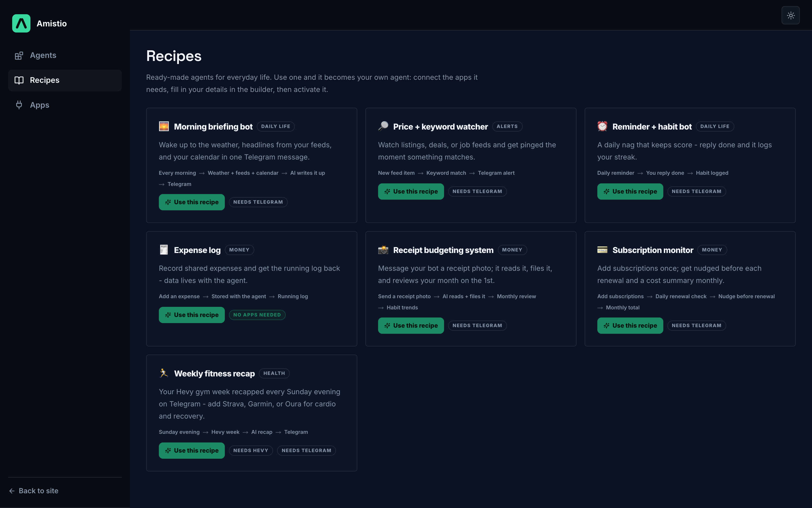Click the 'Monthly review' step text
This screenshot has height=508, width=812.
tap(516, 296)
